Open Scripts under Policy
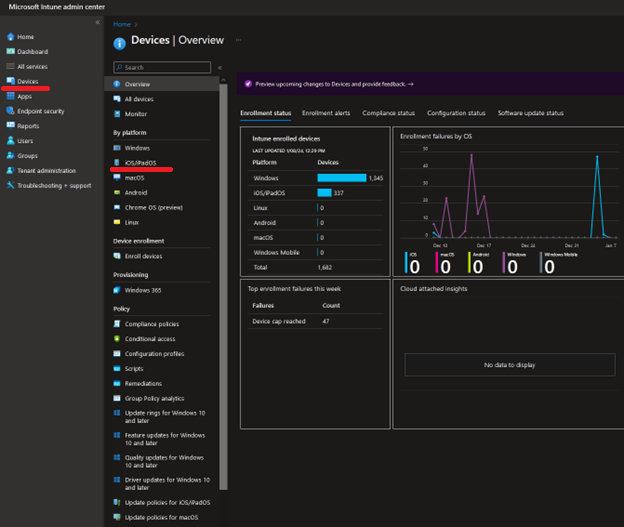 (x=134, y=369)
